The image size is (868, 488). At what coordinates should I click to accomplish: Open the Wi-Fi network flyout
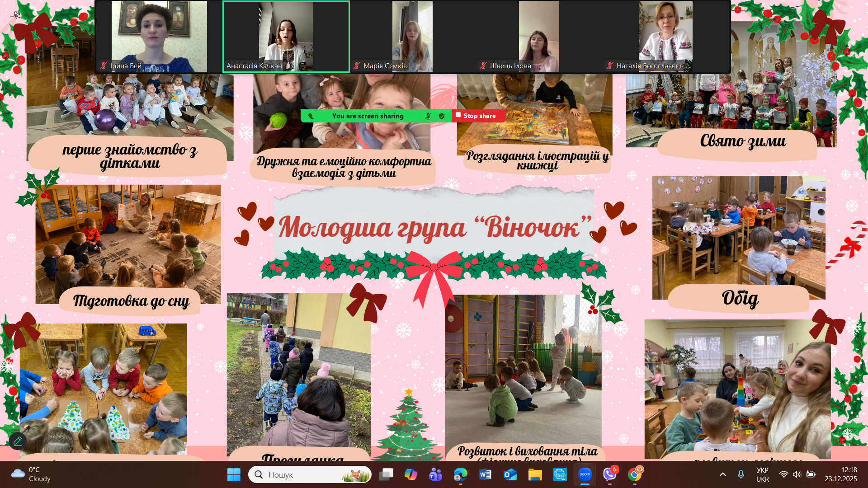[x=783, y=474]
